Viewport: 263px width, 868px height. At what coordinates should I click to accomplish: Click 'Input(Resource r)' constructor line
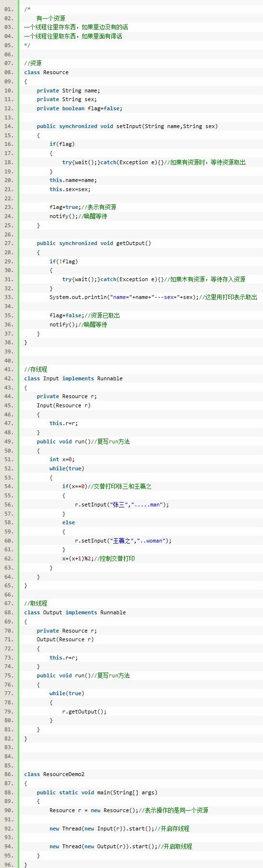(x=64, y=405)
